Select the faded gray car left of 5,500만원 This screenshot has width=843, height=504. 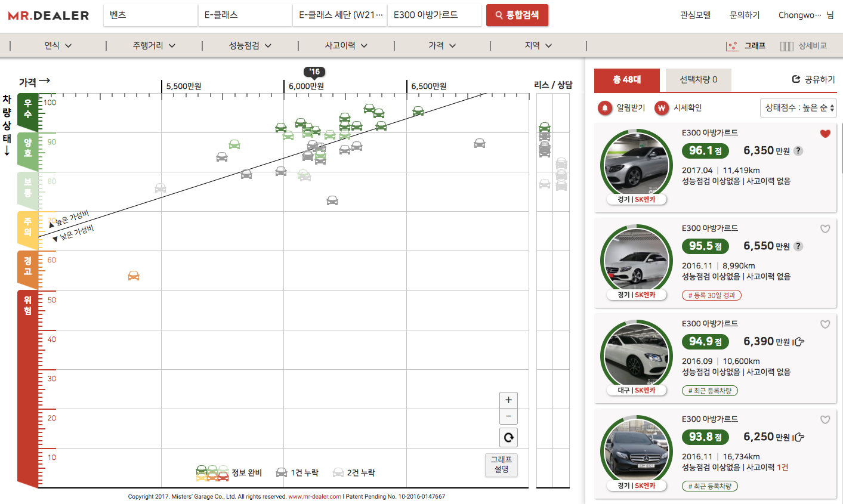point(160,188)
